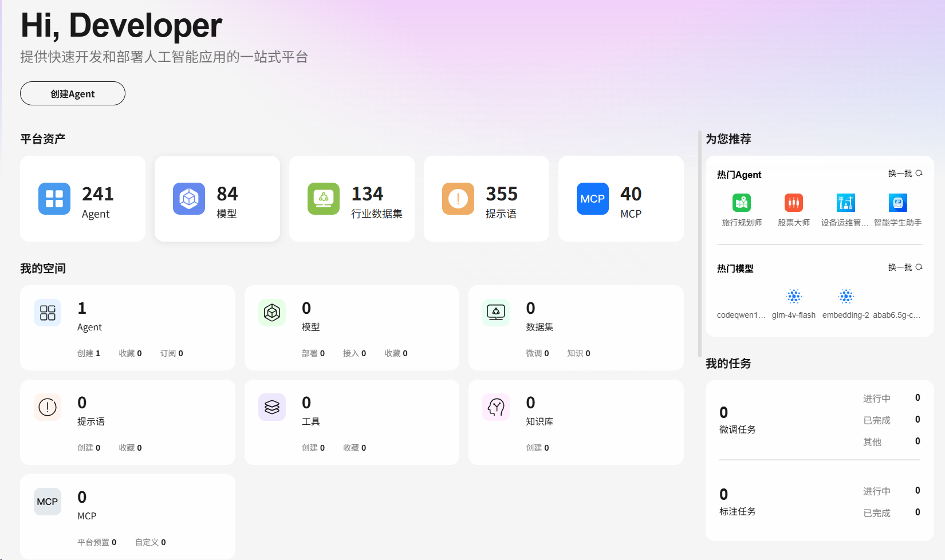Select "订阅 0" in the Agent card

tap(172, 353)
